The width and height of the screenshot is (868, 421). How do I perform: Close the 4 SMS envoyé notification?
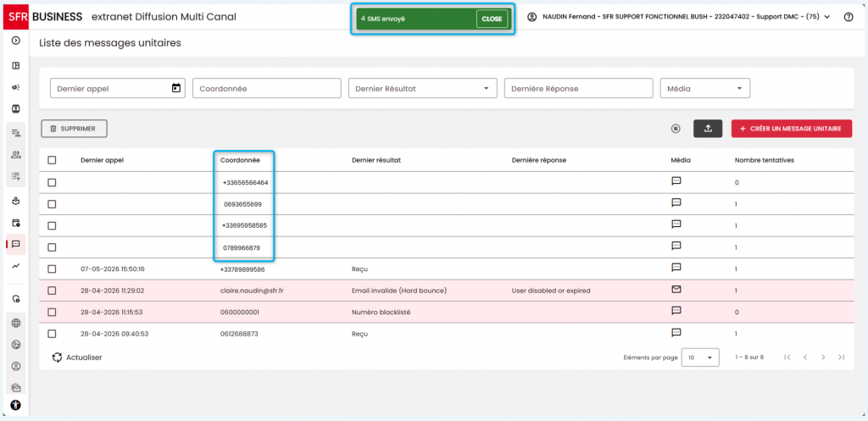pyautogui.click(x=492, y=19)
